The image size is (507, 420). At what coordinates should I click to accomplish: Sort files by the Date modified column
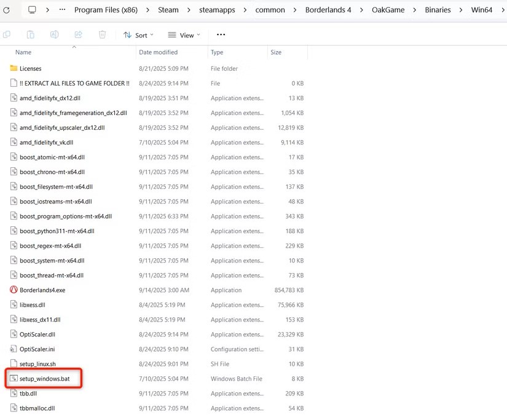tap(158, 52)
